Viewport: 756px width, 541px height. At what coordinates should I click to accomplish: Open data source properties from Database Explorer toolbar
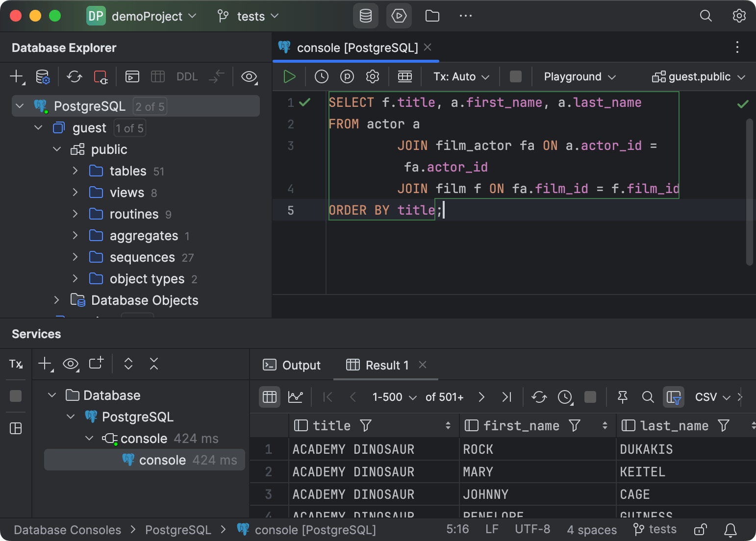point(42,76)
